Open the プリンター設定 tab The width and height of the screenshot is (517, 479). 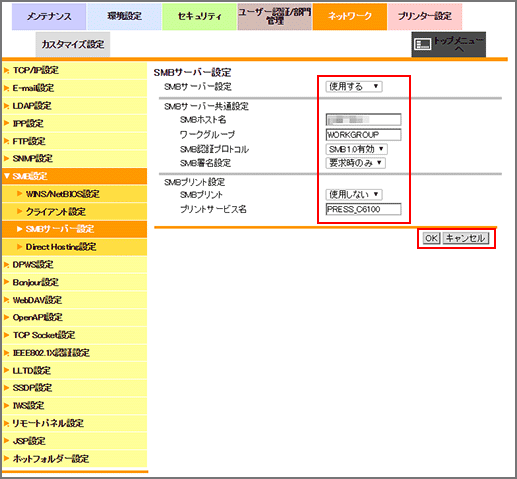(425, 17)
